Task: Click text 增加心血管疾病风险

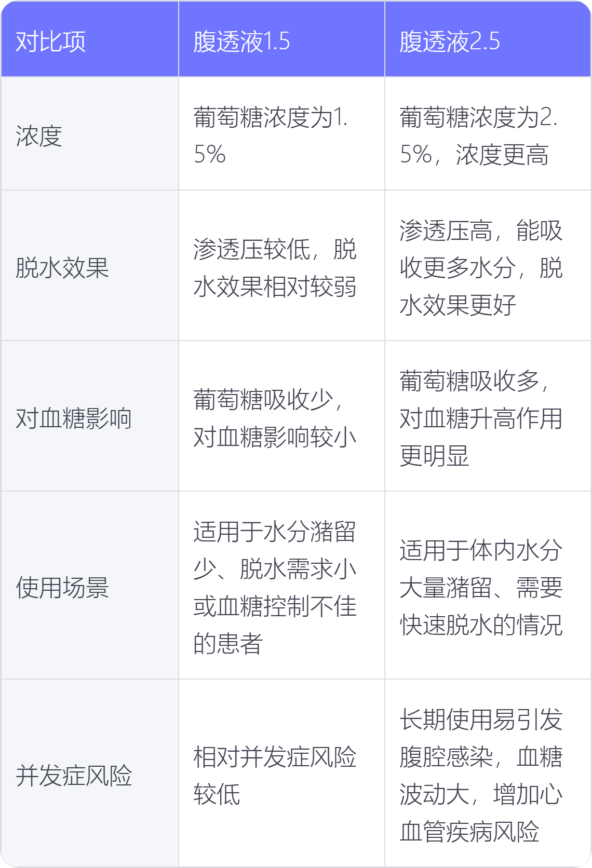Action: click(481, 813)
